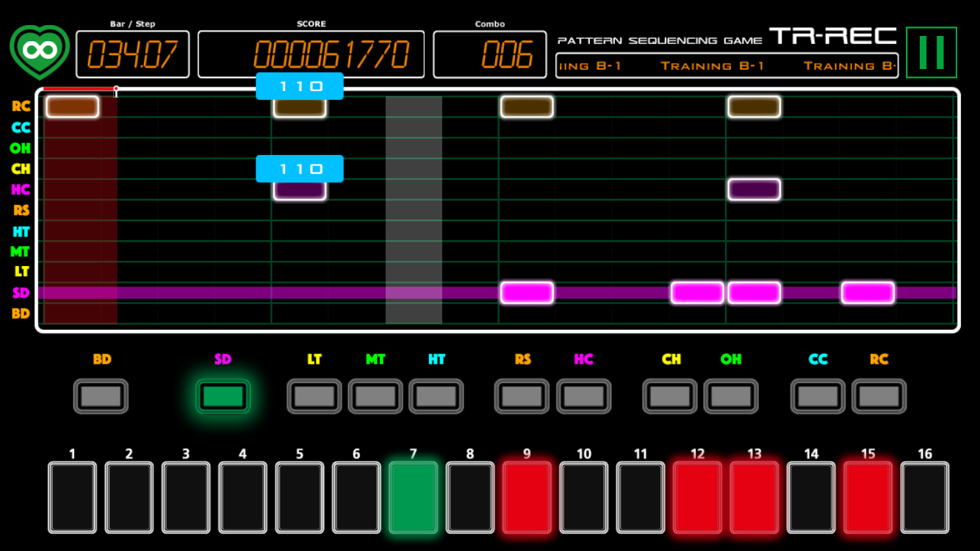Click the LT track label in grid
Viewport: 980px width, 551px height.
(22, 272)
